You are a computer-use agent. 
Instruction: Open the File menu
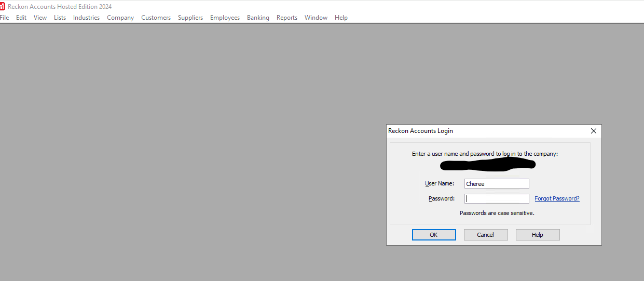pos(4,18)
